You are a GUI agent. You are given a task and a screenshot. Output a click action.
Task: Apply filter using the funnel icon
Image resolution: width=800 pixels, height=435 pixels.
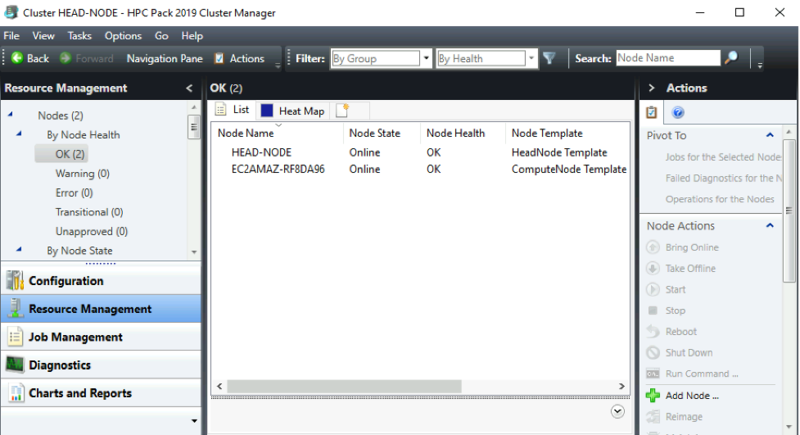pyautogui.click(x=549, y=59)
